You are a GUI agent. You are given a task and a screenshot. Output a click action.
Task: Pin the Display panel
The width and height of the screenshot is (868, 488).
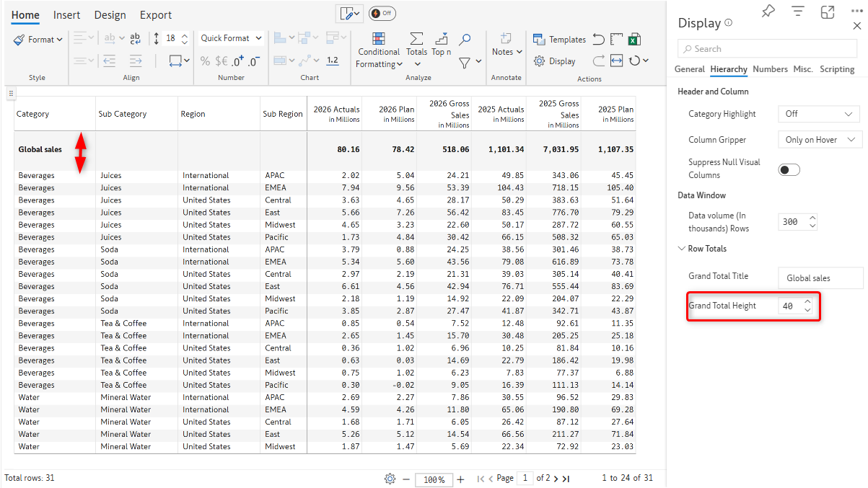pos(768,11)
